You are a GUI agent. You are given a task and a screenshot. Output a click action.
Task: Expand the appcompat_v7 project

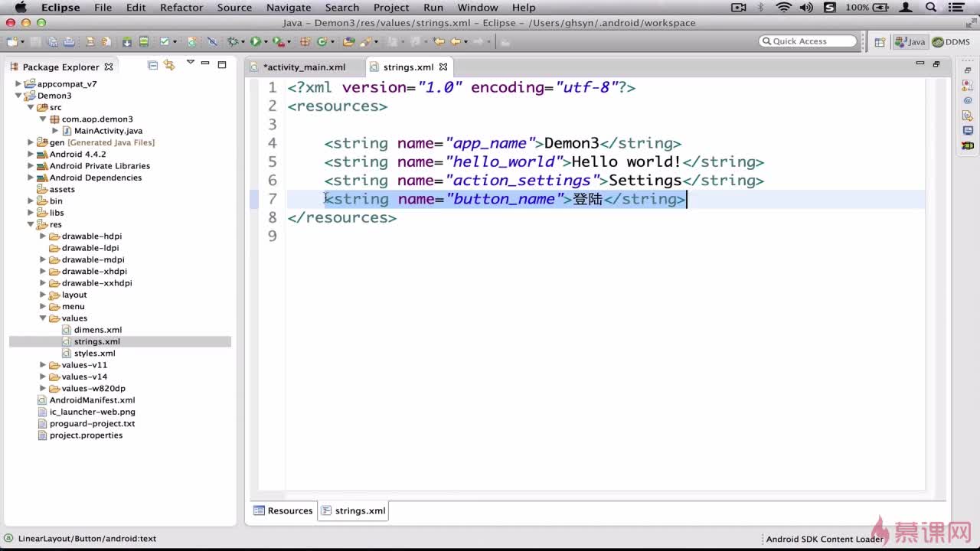[18, 84]
